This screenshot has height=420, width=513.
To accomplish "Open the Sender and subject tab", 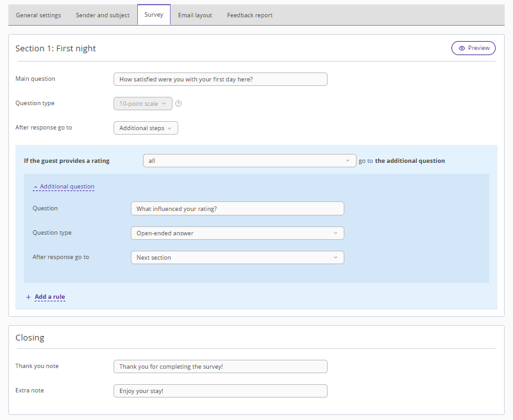I will click(103, 15).
